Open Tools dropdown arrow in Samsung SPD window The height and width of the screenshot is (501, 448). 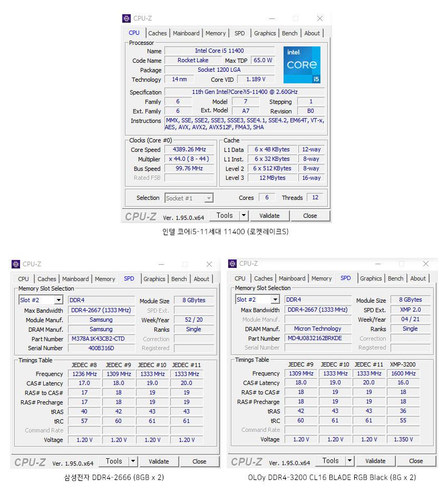click(x=133, y=461)
